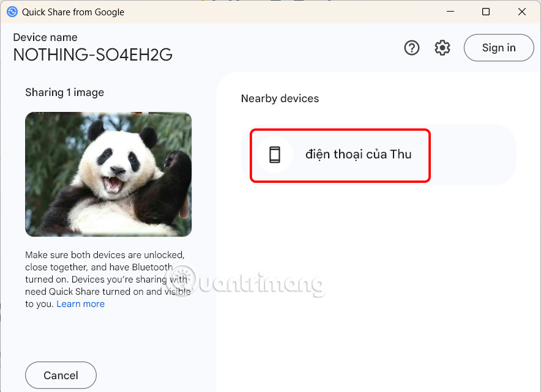
Task: Click the device name NOTHING-SO4EH2G
Action: tap(92, 55)
